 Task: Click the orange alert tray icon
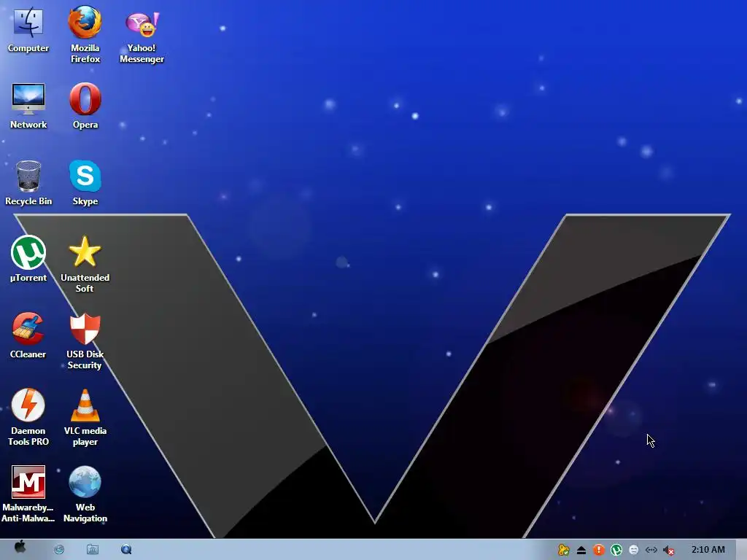point(599,550)
